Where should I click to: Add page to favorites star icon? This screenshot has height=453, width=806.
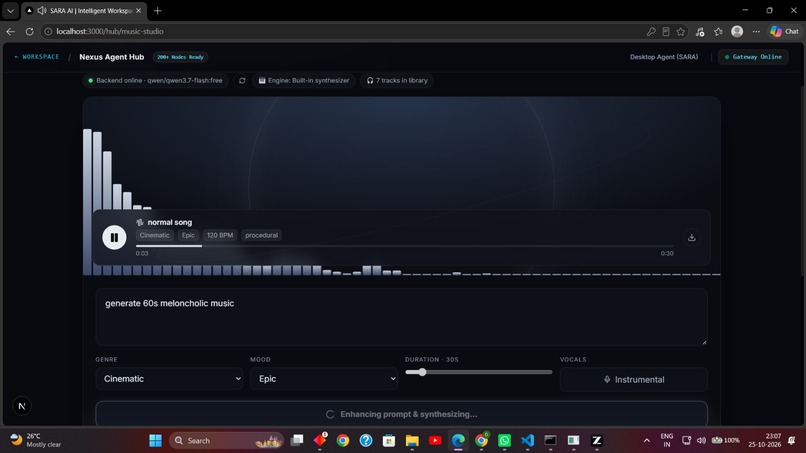pyautogui.click(x=681, y=31)
